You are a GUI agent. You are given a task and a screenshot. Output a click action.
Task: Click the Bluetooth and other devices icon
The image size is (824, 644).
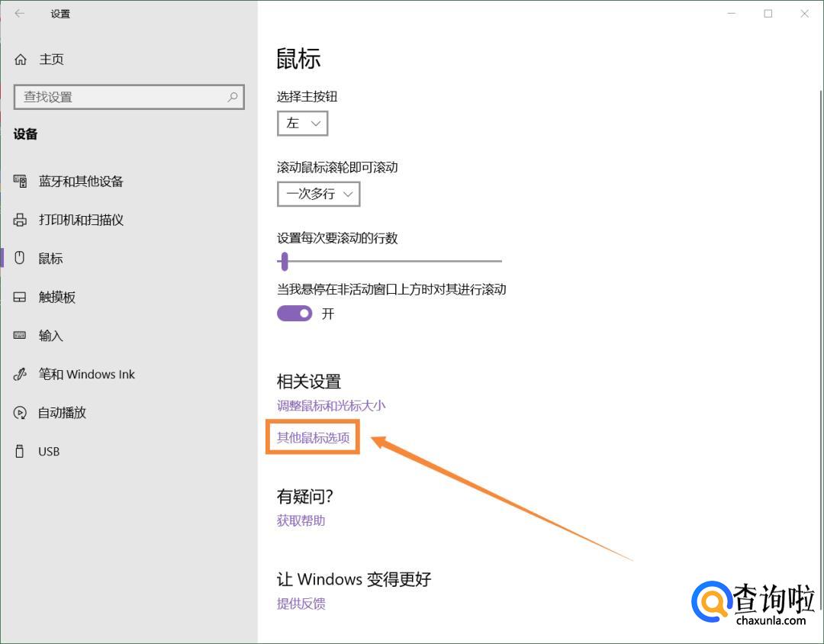(20, 182)
